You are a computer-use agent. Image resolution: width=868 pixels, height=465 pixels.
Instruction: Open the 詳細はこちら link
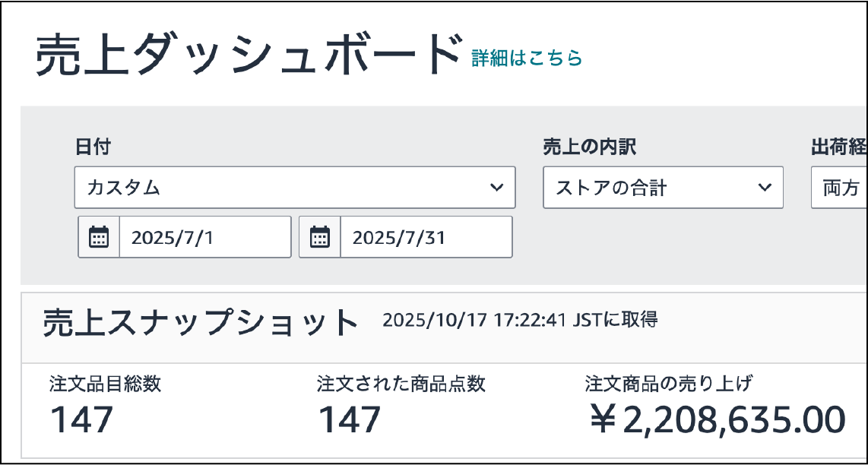pyautogui.click(x=527, y=58)
